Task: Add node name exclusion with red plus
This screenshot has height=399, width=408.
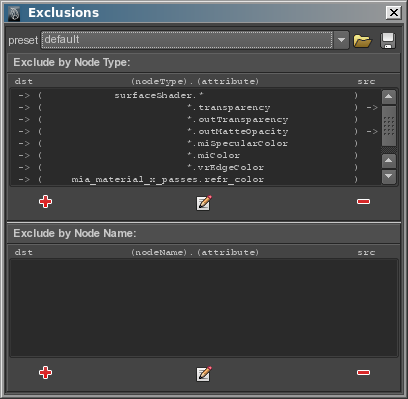Action: [45, 372]
